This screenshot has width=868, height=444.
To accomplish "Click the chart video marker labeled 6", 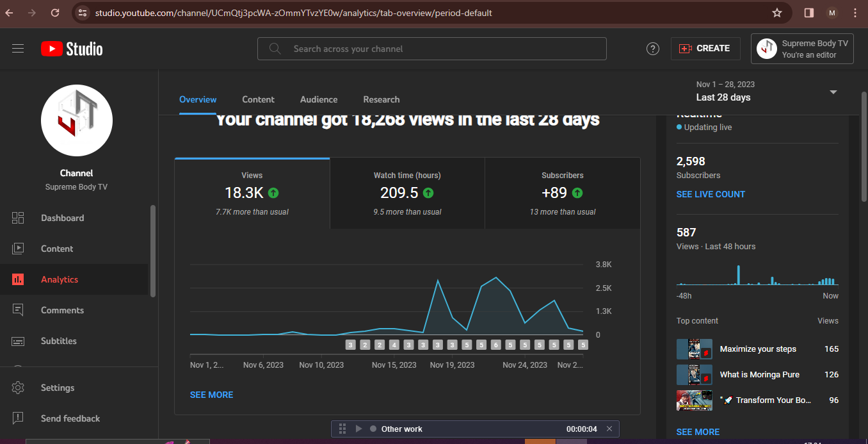I will [495, 345].
